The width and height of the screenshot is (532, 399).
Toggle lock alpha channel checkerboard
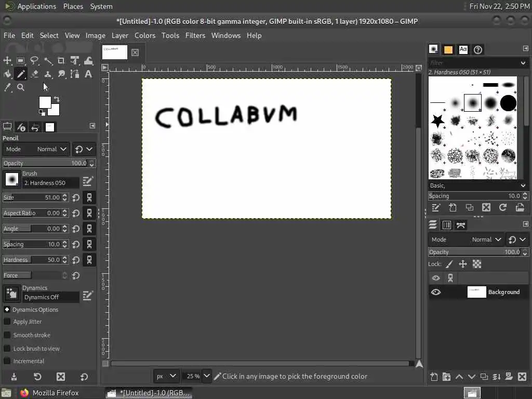pos(477,264)
